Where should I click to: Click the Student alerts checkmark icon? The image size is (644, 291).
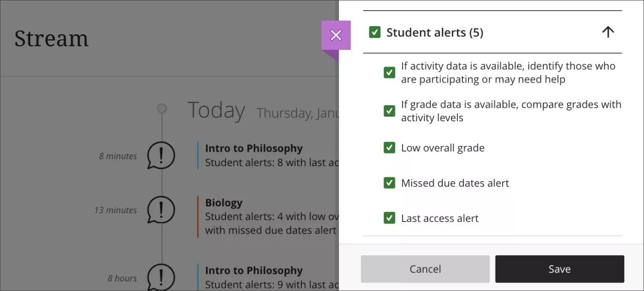tap(375, 32)
